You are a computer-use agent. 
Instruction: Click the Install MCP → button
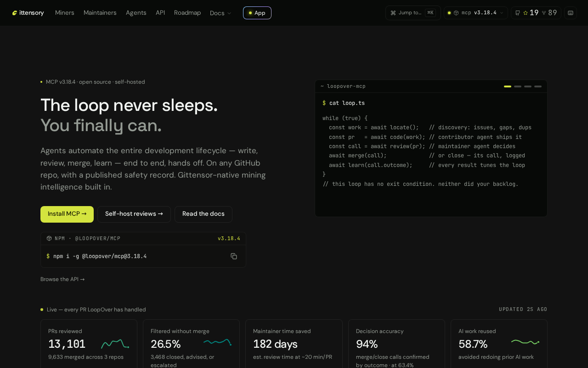click(67, 214)
